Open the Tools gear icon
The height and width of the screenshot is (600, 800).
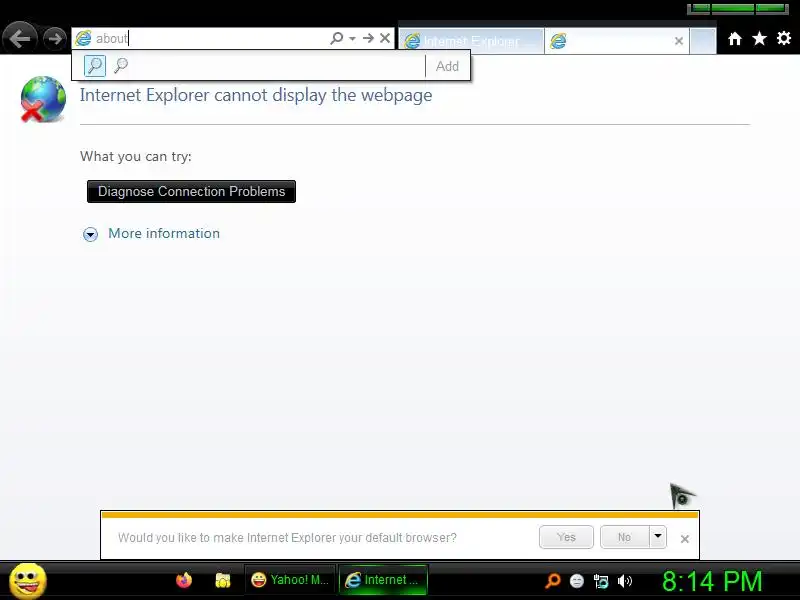(784, 38)
